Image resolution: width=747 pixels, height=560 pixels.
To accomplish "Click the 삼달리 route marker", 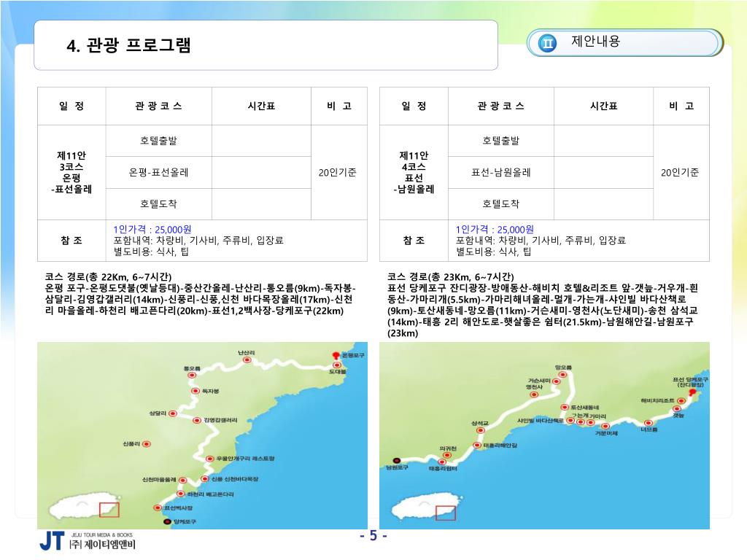I will point(173,413).
